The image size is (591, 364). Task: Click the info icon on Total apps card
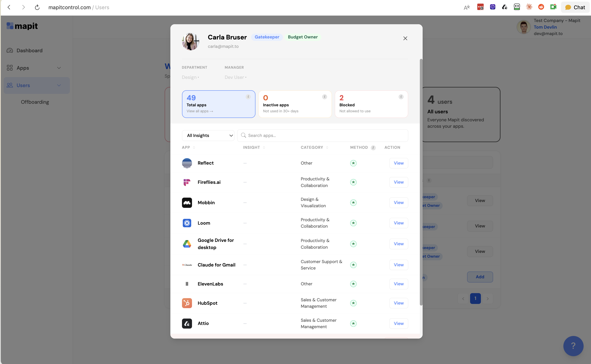tap(248, 97)
